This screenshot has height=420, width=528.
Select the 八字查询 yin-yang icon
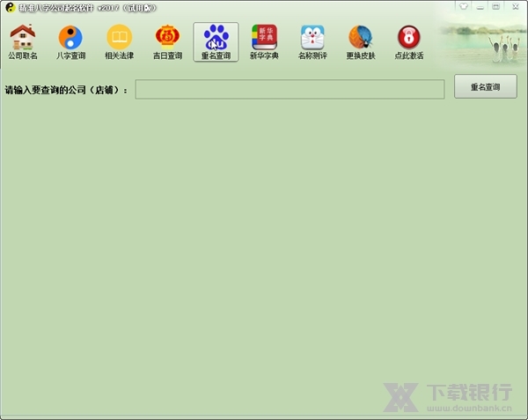(70, 41)
